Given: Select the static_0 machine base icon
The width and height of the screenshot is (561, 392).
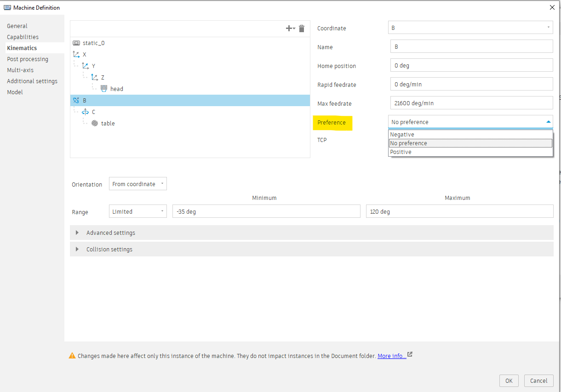Looking at the screenshot, I should tap(75, 43).
